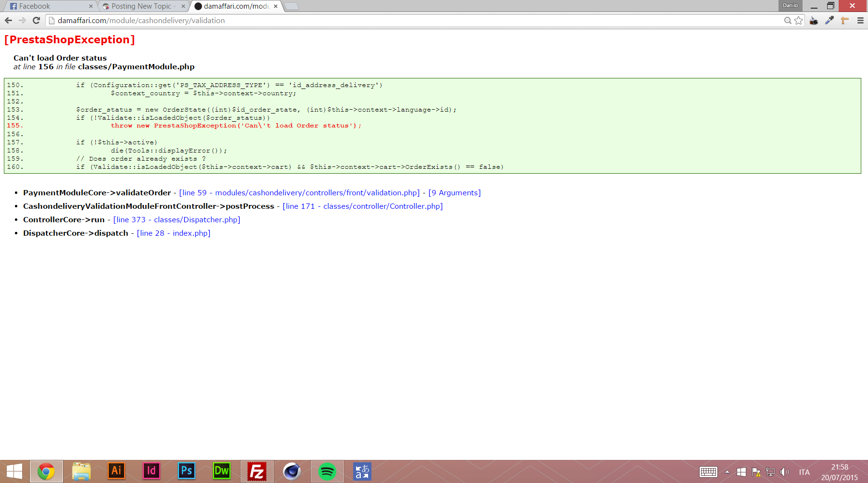This screenshot has width=868, height=483.
Task: Click the first extension icon after the star
Action: (x=814, y=21)
